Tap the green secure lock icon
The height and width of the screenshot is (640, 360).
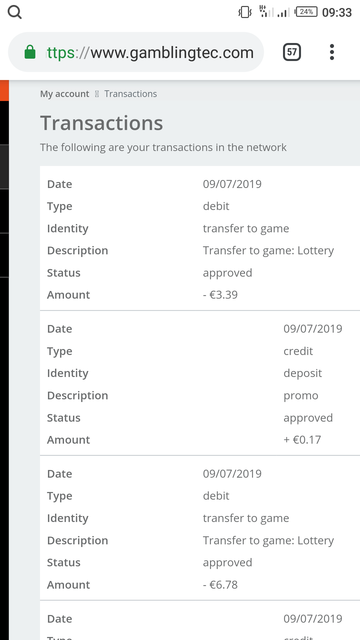30,52
